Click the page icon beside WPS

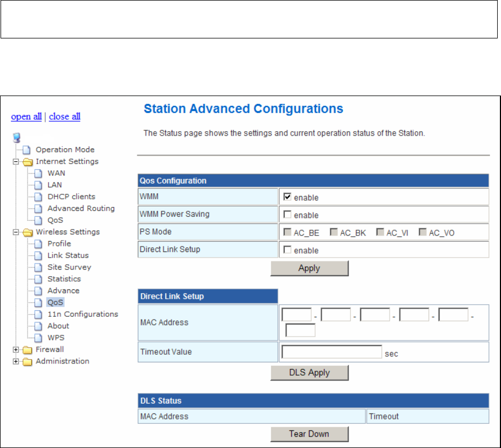(40, 338)
